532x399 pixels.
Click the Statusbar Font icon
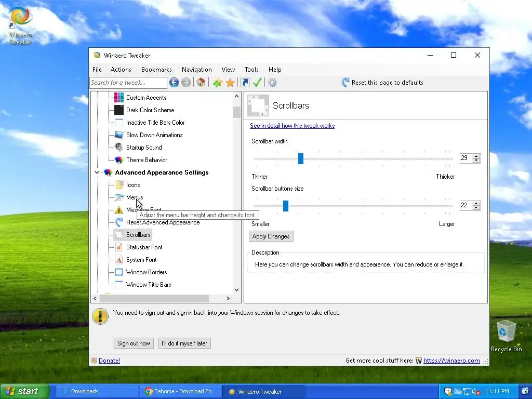[119, 247]
